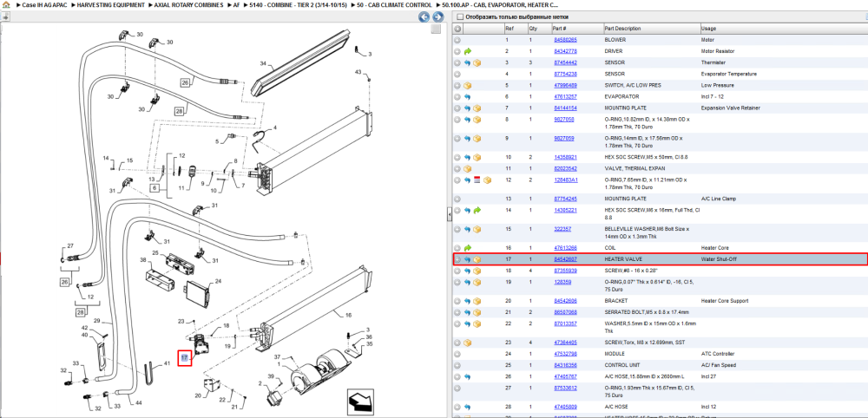Click the plus icon for BLOWER row
This screenshot has height=418, width=868.
(x=457, y=40)
